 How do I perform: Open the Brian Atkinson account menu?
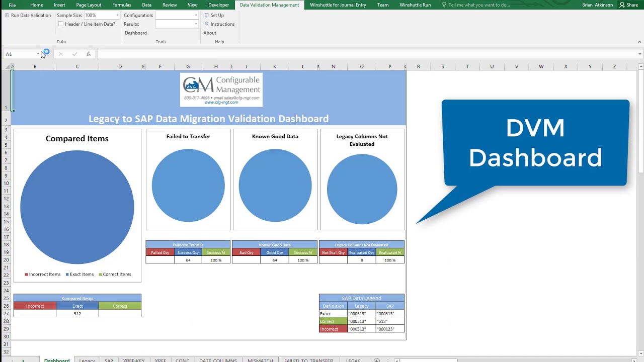(597, 5)
